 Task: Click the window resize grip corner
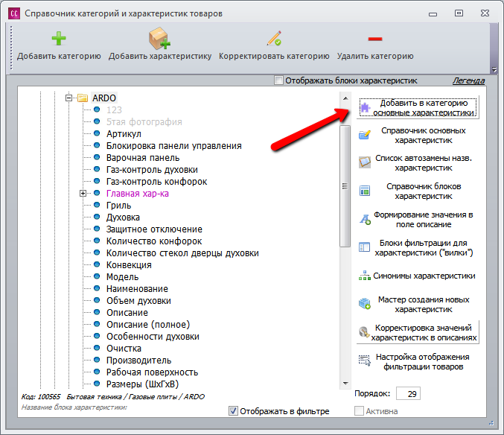click(491, 423)
